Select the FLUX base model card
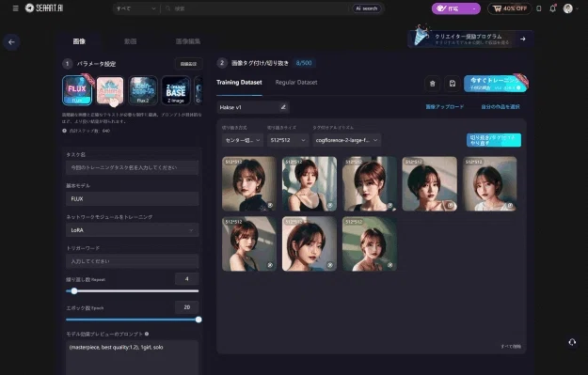Screen dimensions: 588x375 coord(77,90)
